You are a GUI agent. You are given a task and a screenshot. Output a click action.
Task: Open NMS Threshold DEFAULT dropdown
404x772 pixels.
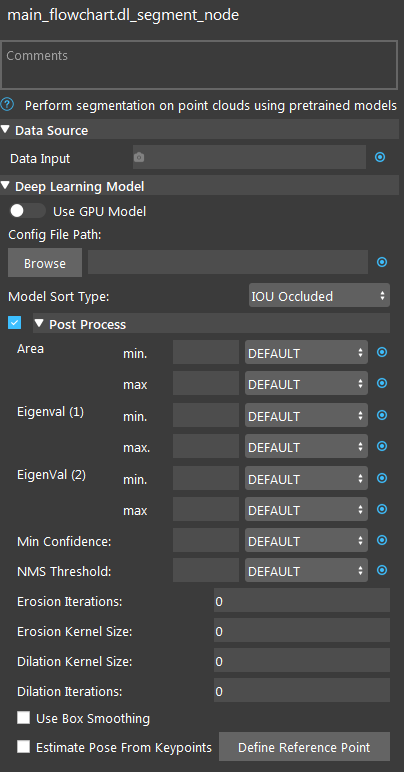click(306, 571)
